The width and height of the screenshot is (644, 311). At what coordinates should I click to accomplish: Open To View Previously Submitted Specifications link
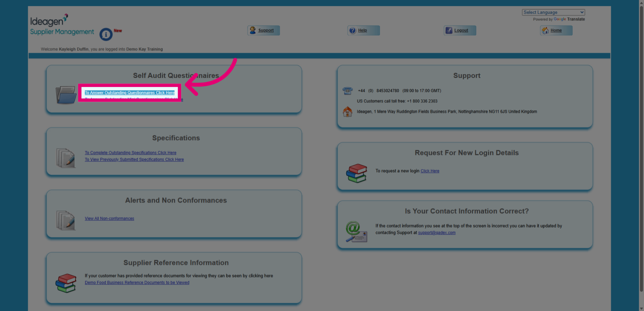[134, 160]
